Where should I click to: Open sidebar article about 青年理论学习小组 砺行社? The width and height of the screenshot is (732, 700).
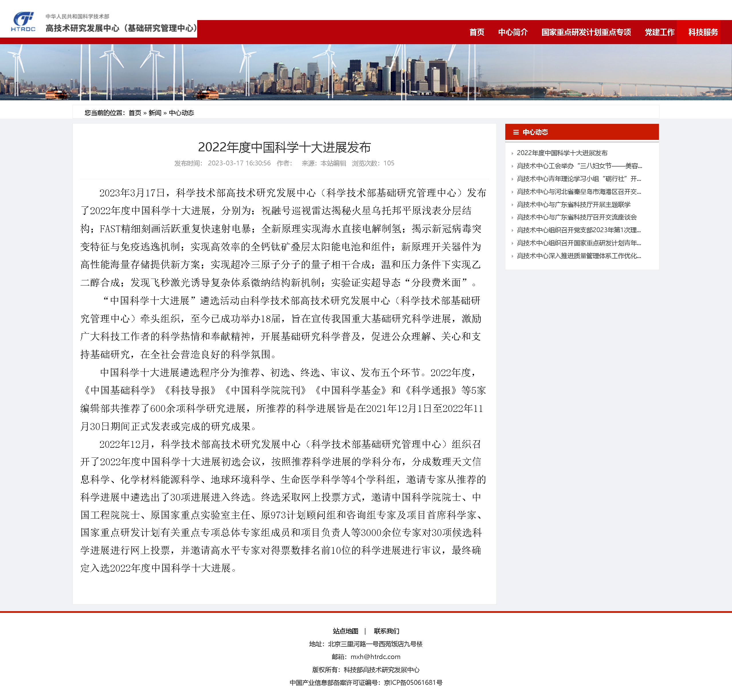[579, 179]
